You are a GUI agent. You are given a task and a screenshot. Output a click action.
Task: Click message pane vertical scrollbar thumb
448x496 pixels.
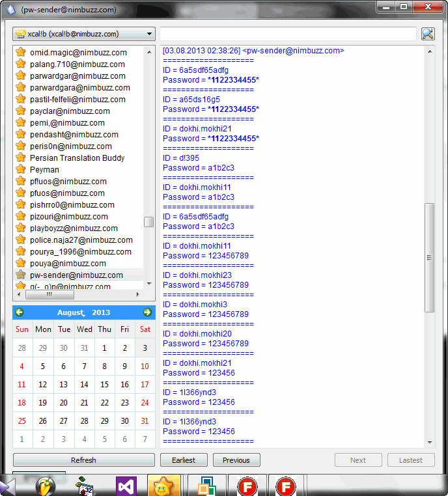[429, 258]
